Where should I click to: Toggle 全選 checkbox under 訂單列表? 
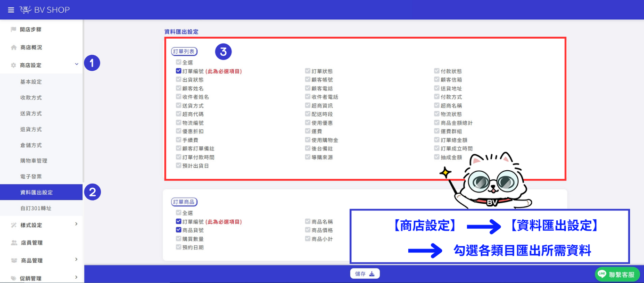click(x=178, y=62)
